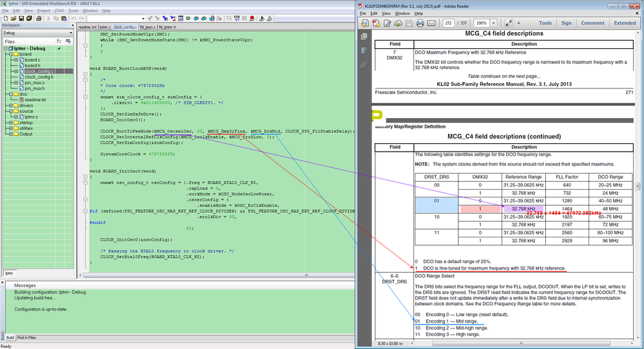This screenshot has height=349, width=644.
Task: Select the lptmr workspace tab at bottom
Action: tap(9, 273)
